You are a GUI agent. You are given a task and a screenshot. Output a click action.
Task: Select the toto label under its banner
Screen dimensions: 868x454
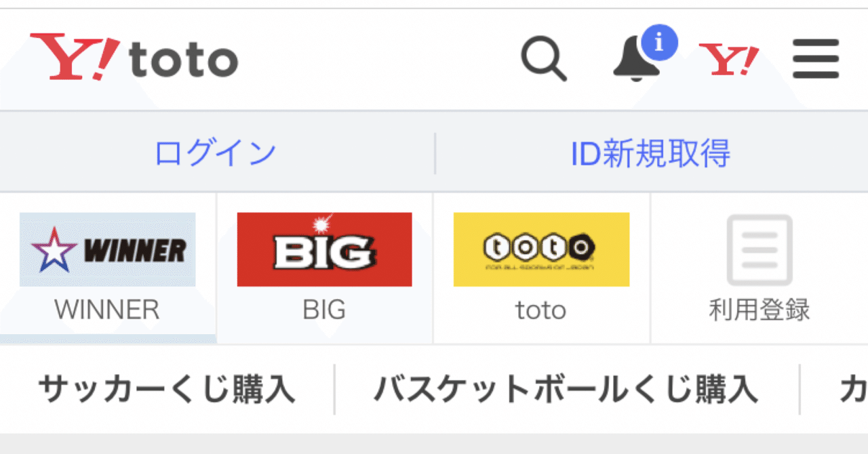pos(541,310)
